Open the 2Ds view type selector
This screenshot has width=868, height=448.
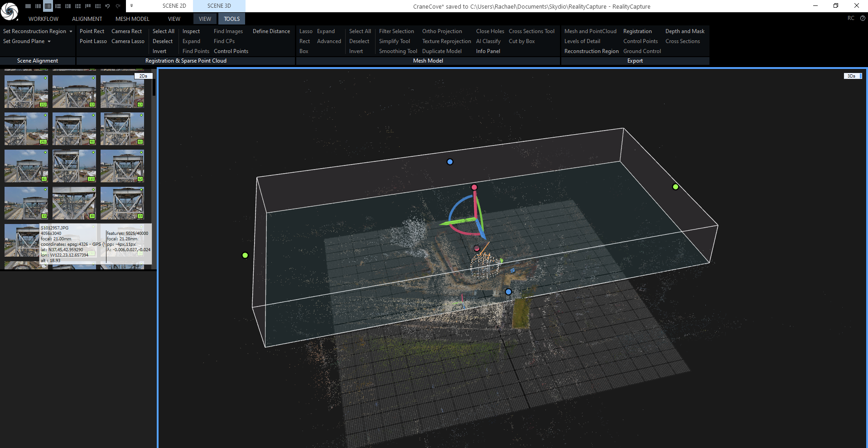point(144,76)
